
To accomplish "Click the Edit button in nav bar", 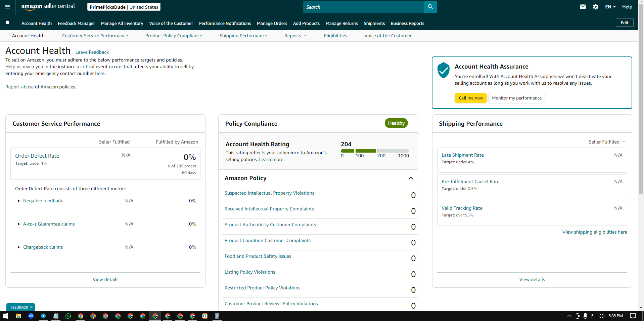I will [625, 23].
